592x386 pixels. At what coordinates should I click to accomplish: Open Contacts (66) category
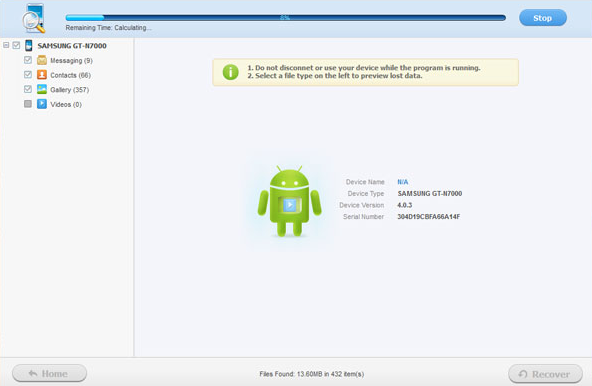pos(71,75)
